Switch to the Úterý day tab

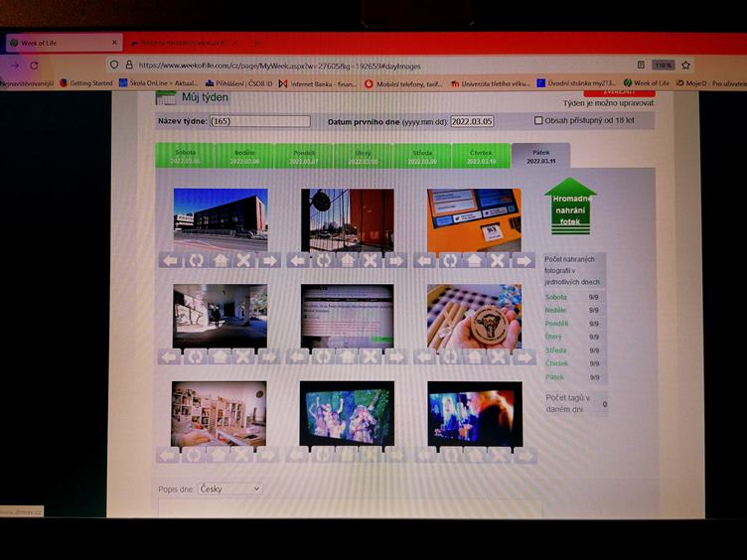(x=363, y=157)
